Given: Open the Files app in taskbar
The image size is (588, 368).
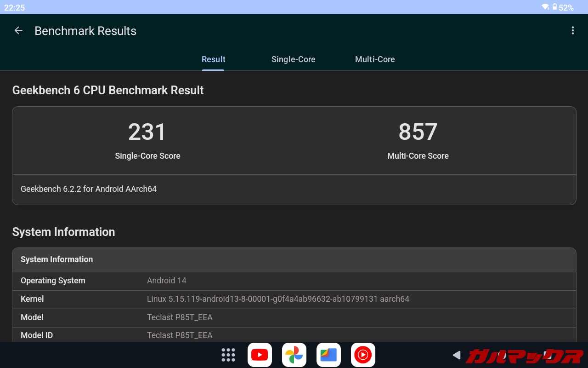Looking at the screenshot, I should 328,355.
